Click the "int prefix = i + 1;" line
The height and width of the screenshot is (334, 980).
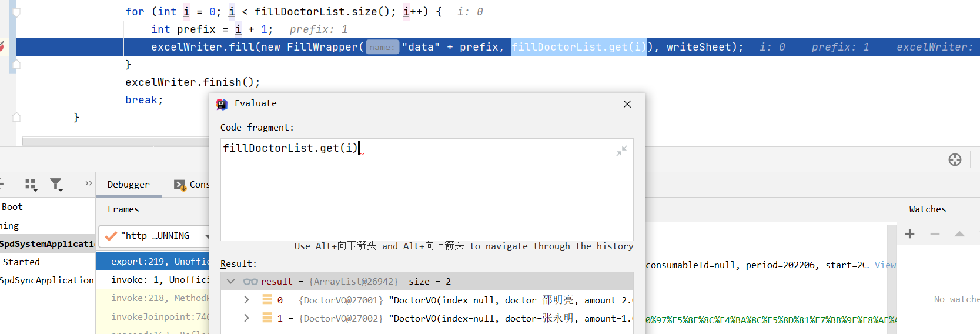click(x=212, y=29)
